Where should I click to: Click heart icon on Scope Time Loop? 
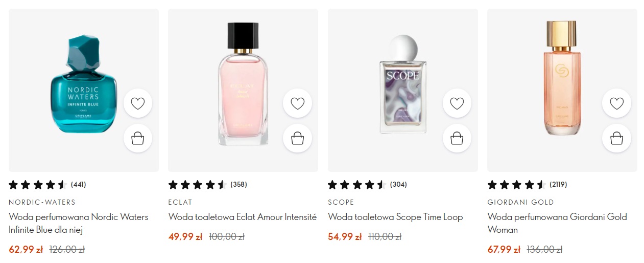pos(457,103)
